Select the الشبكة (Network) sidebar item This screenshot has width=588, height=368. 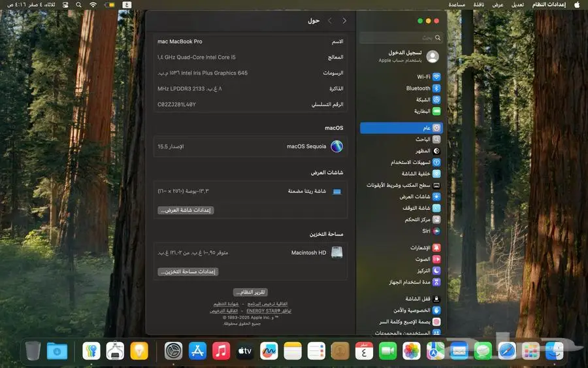(x=401, y=100)
